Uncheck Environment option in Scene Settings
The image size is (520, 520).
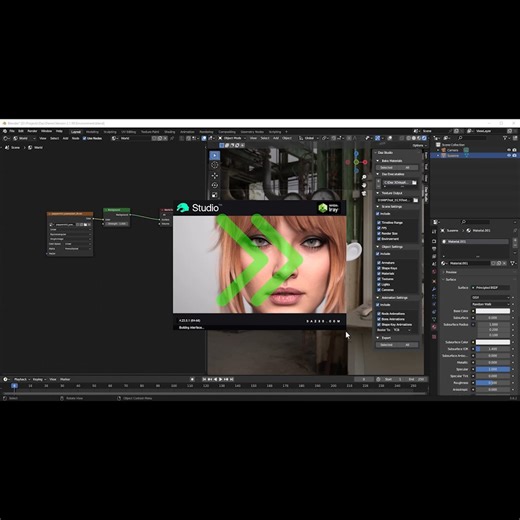(379, 239)
